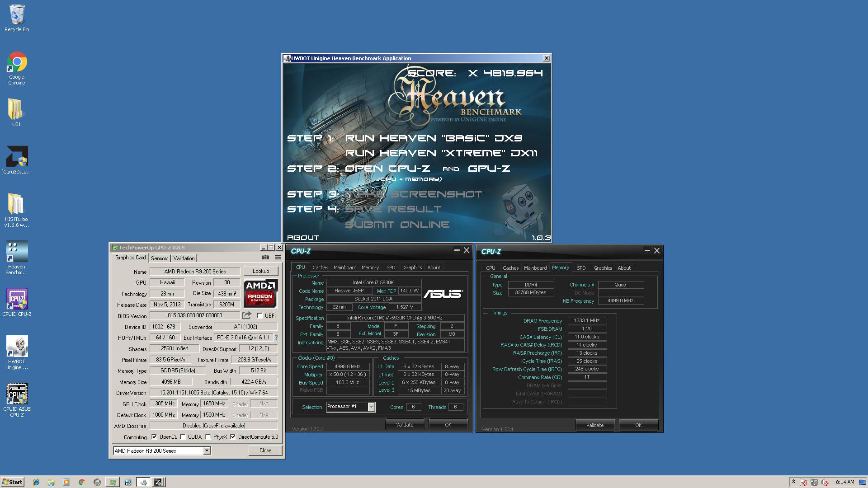The height and width of the screenshot is (488, 868).
Task: Click the Lookup button in GPU-Z
Action: (261, 271)
